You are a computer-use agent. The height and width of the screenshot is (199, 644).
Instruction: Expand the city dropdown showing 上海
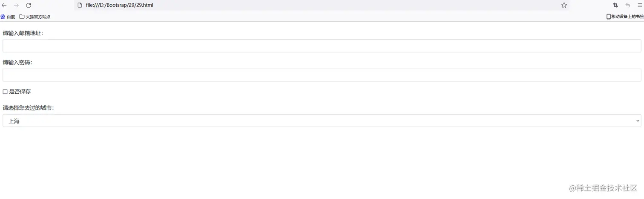click(322, 121)
